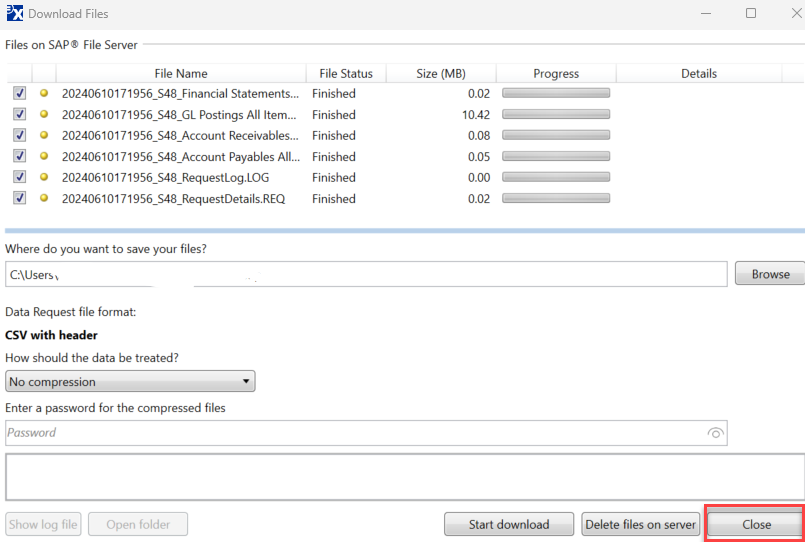Click status dot beside RequestLog.LOG file
Viewport: 805px width, 542px height.
tap(44, 177)
